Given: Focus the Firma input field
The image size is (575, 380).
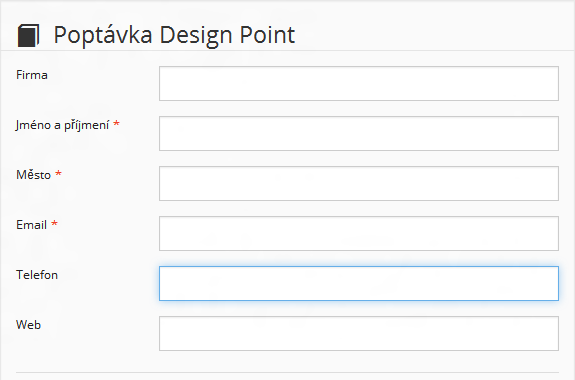Looking at the screenshot, I should pyautogui.click(x=359, y=83).
